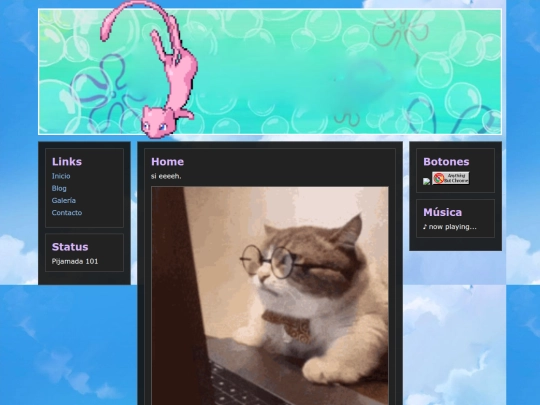This screenshot has width=540, height=405.
Task: Click the 'now playing...' text
Action: pos(450,227)
